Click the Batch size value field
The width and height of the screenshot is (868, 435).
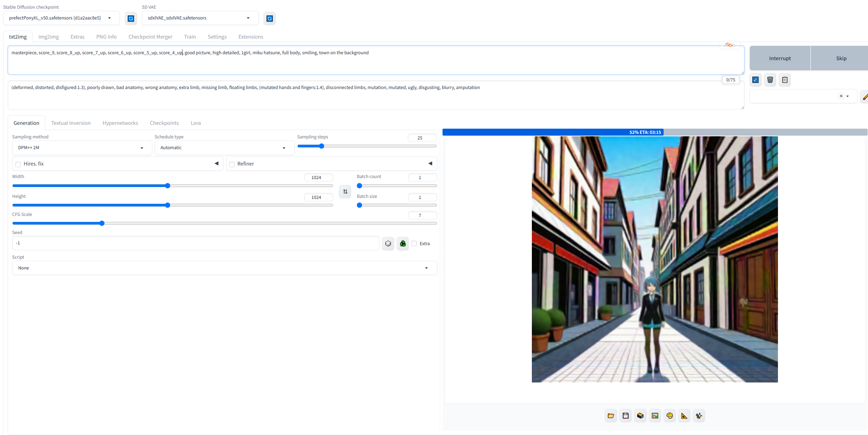coord(422,198)
